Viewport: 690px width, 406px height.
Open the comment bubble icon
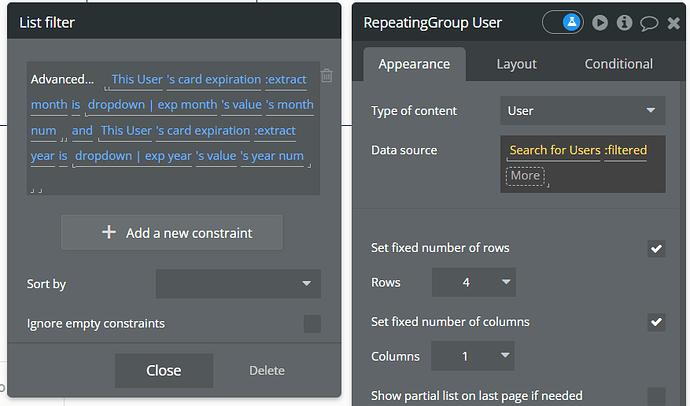coord(649,22)
